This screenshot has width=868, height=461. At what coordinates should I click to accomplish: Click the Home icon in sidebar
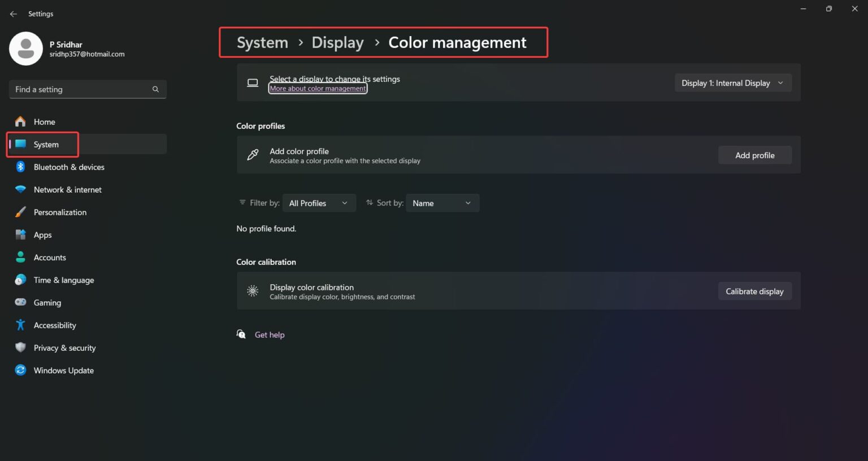click(x=20, y=121)
